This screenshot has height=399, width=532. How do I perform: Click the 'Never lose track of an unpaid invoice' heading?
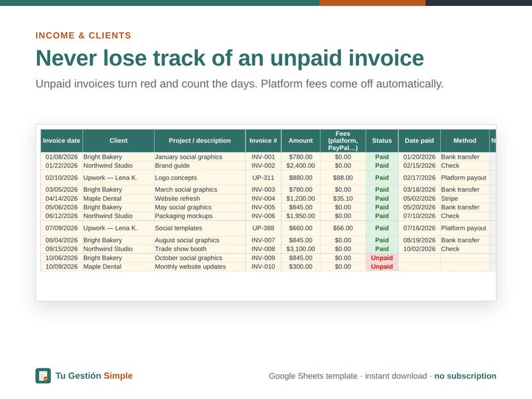[230, 58]
